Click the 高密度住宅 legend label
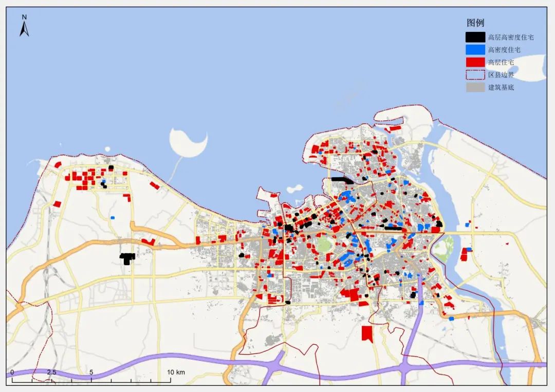The image size is (555, 392). 505,50
